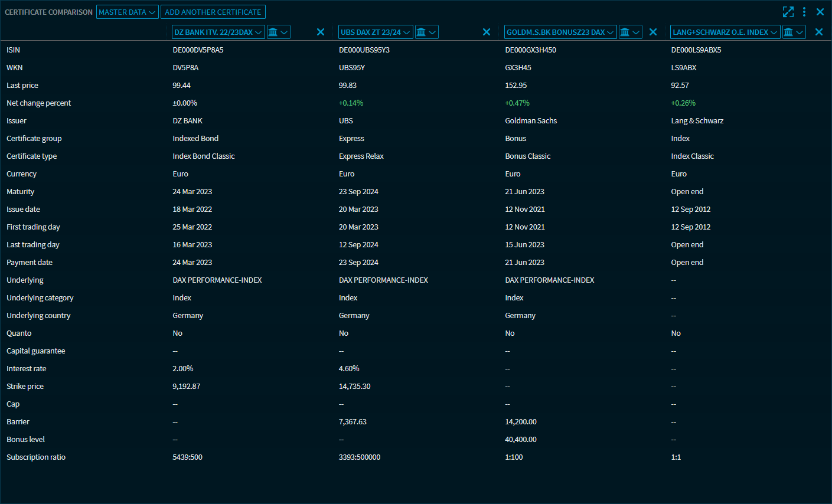Remove Goldman Sachs certificate column

pyautogui.click(x=653, y=32)
